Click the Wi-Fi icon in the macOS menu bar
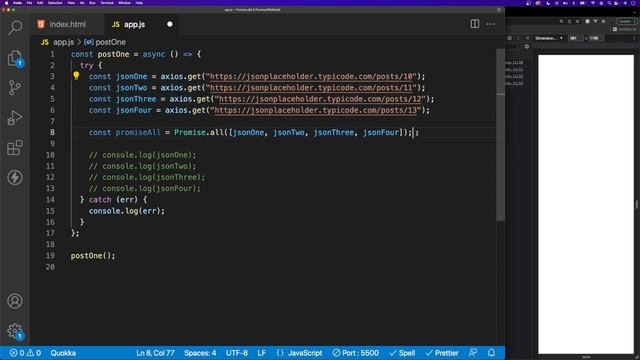 [593, 3]
